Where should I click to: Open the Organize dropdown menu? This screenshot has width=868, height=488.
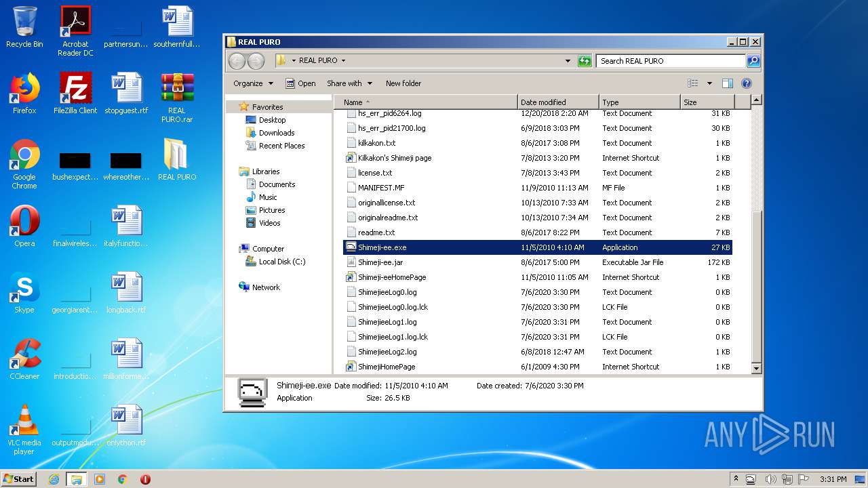pos(254,83)
